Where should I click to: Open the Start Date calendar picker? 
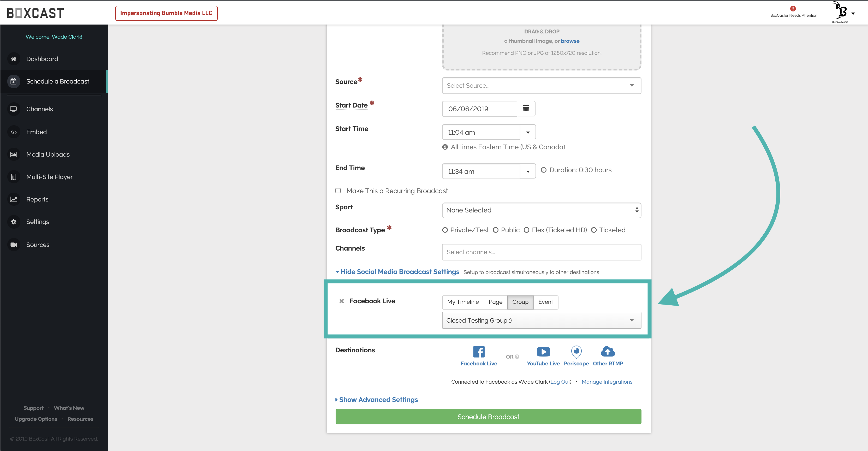coord(526,109)
